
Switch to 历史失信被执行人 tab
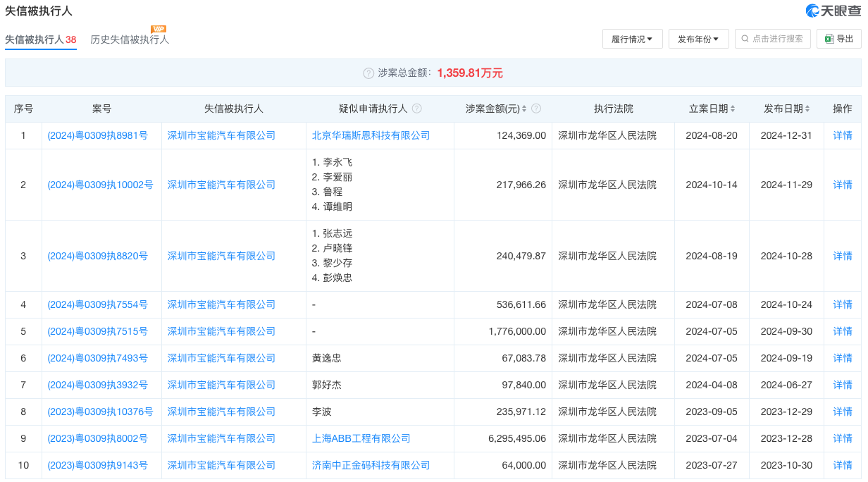tap(130, 39)
